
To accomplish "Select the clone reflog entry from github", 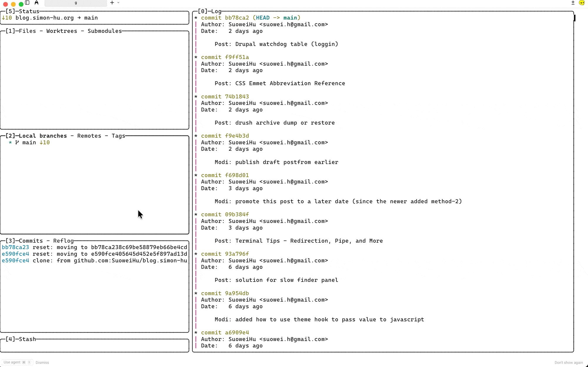I will [x=94, y=261].
